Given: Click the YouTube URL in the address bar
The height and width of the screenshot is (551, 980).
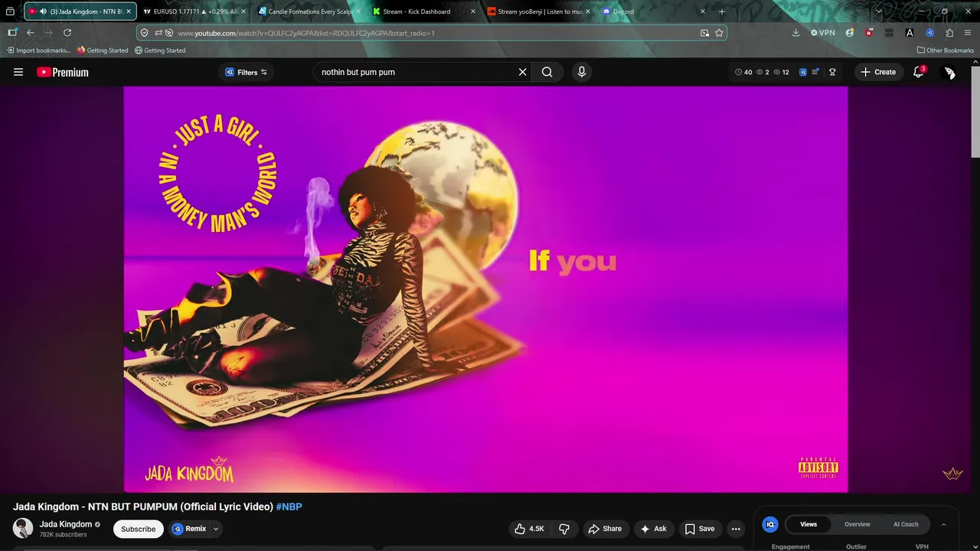Looking at the screenshot, I should pos(306,33).
